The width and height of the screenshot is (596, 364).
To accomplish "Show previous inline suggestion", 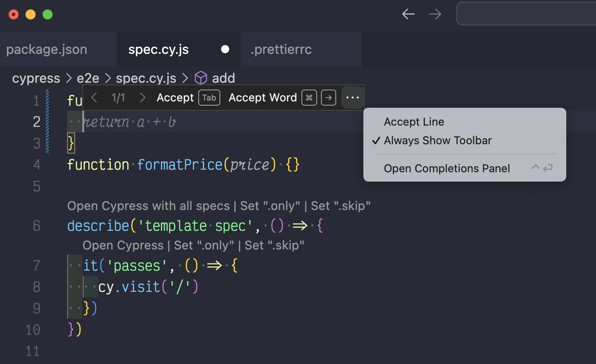I will [95, 98].
